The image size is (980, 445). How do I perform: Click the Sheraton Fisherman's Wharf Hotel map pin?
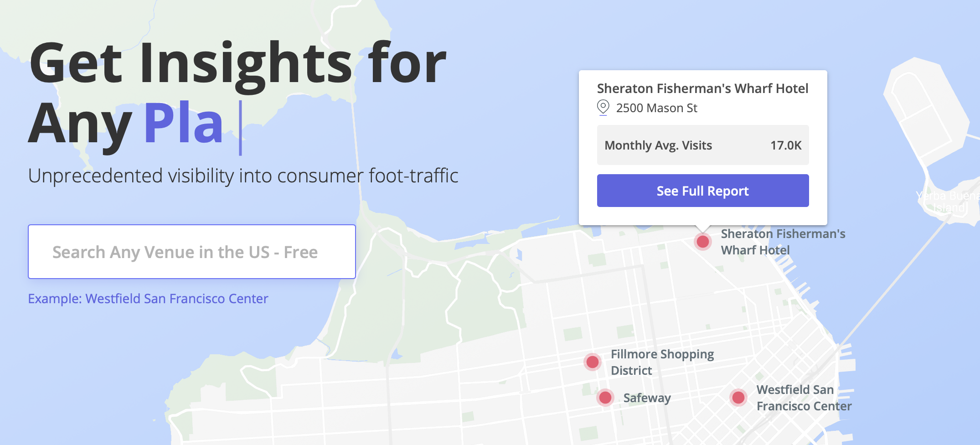pos(703,241)
